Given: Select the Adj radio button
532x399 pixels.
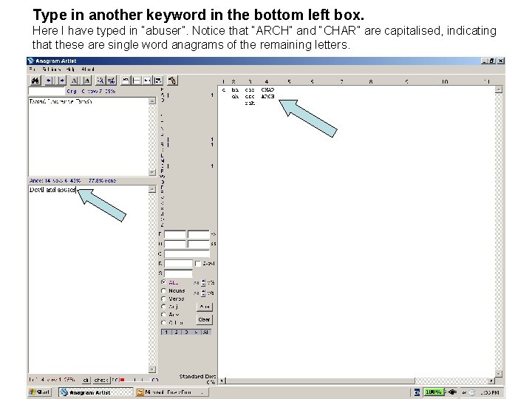Looking at the screenshot, I should pyautogui.click(x=163, y=307).
